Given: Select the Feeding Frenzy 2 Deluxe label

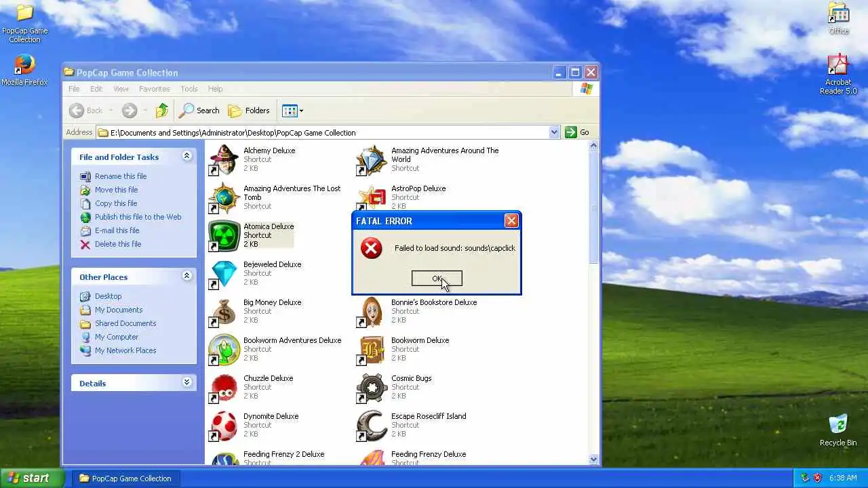Looking at the screenshot, I should click(284, 454).
